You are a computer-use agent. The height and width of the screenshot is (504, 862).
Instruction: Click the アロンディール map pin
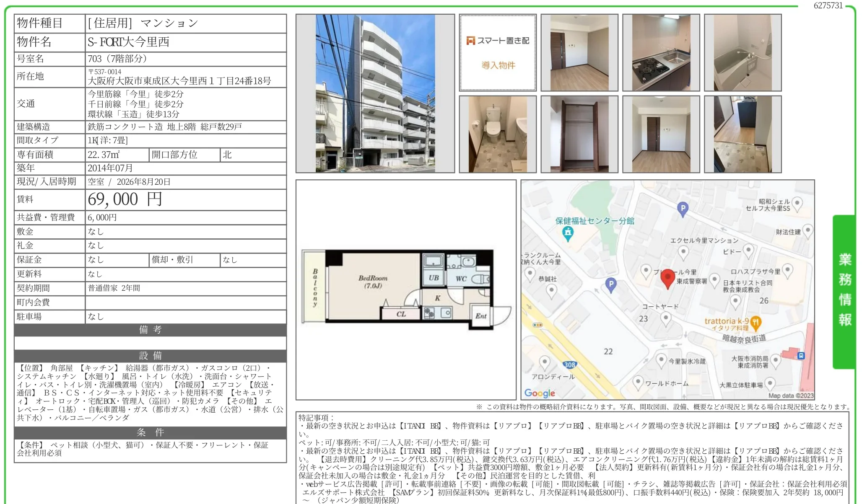(545, 362)
